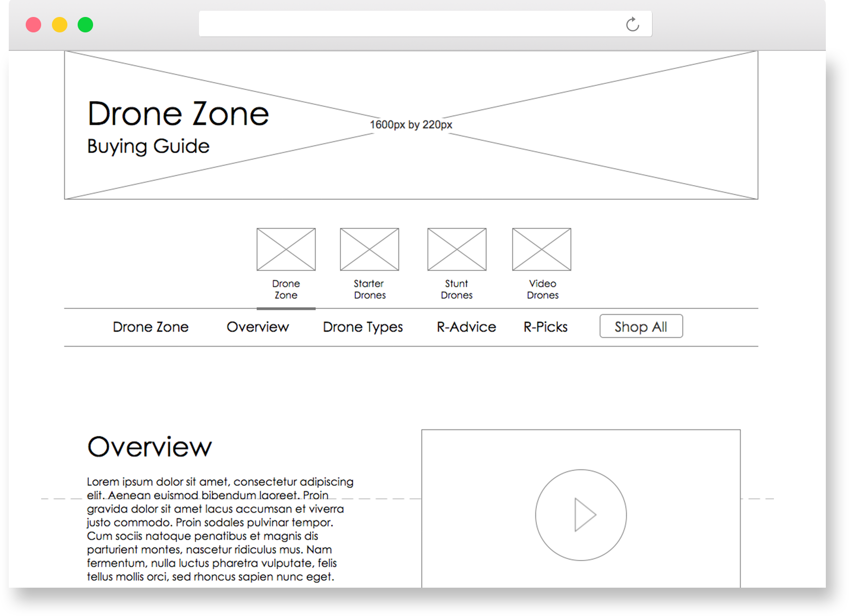Play the Overview video
Screen dimensions: 849x616
(581, 515)
